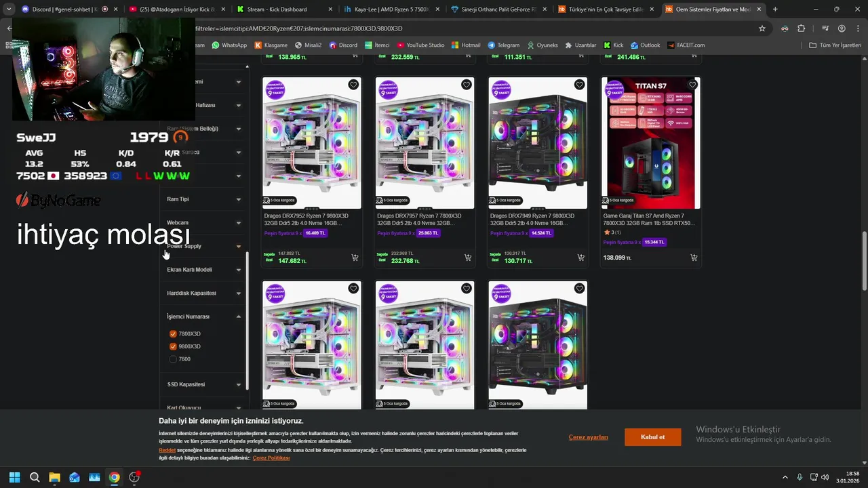Add Dragos DRX7949 to cart

tap(580, 258)
